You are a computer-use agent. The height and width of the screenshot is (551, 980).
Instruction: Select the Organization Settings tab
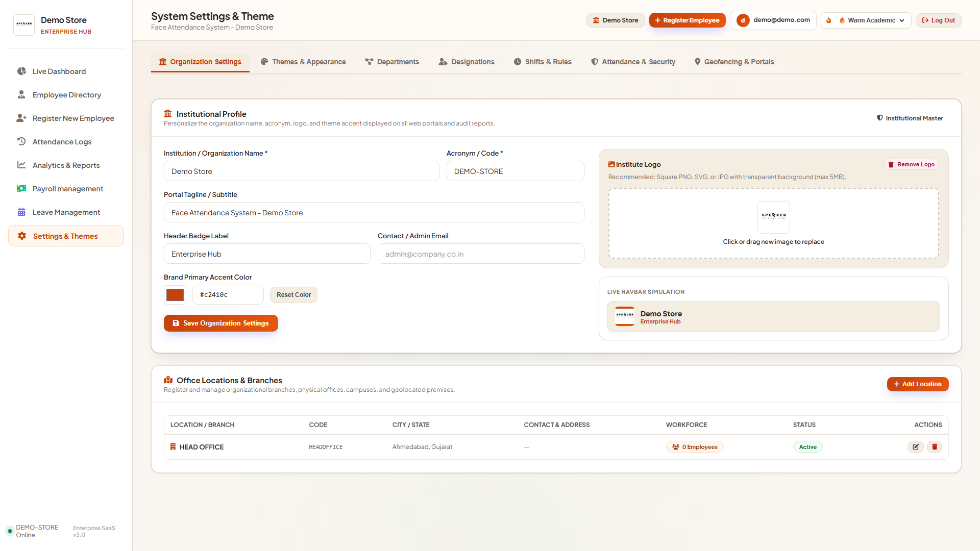[x=200, y=62]
